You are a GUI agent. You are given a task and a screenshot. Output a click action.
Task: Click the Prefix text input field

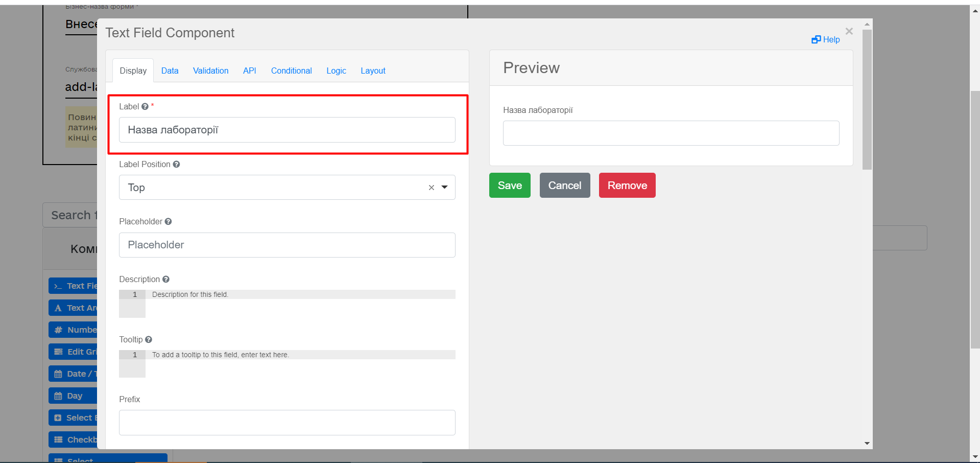pyautogui.click(x=287, y=423)
